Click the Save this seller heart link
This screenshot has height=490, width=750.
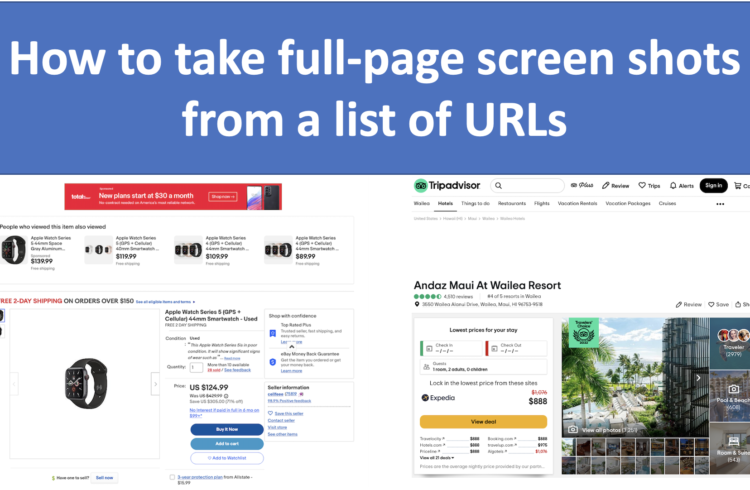286,413
